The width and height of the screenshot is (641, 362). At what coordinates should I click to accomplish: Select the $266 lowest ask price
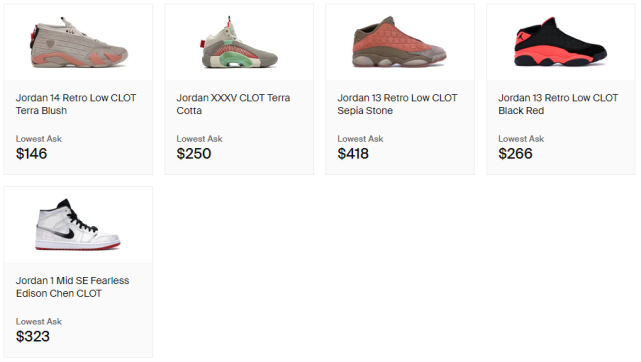[x=515, y=154]
